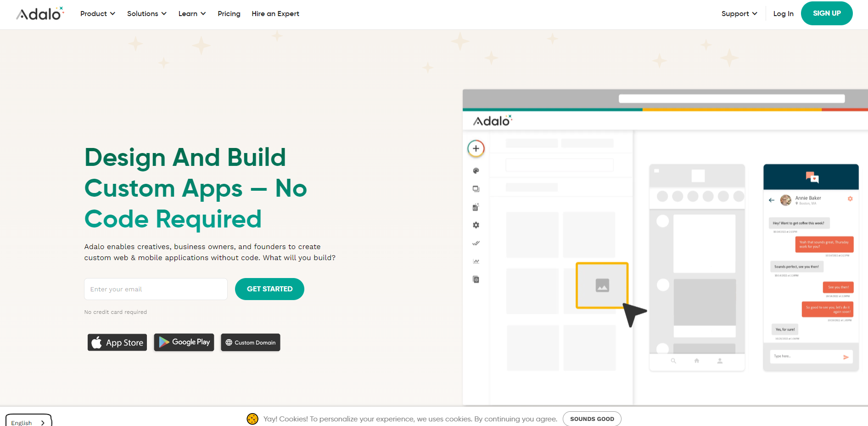Expand the Product dropdown menu
Image resolution: width=868 pixels, height=426 pixels.
coord(97,14)
